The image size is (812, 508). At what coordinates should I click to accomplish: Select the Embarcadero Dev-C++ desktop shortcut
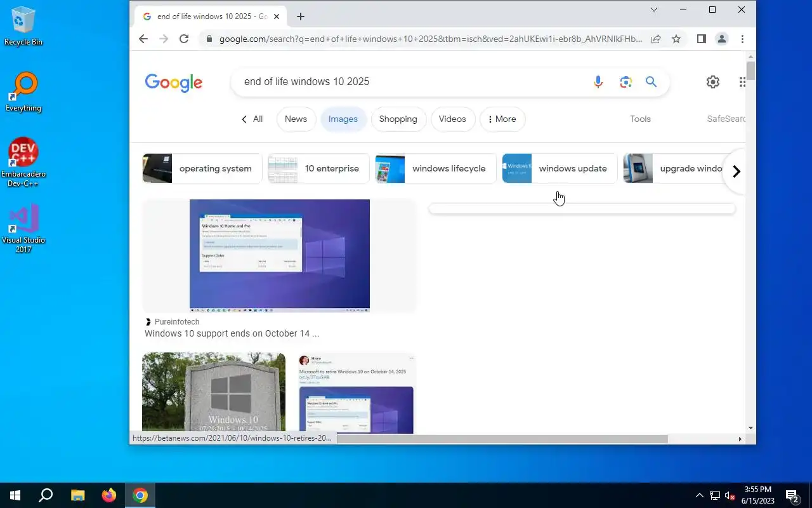23,163
